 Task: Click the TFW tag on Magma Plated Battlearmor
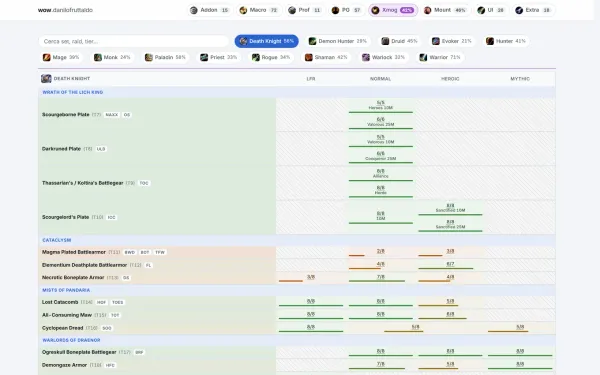coord(160,253)
